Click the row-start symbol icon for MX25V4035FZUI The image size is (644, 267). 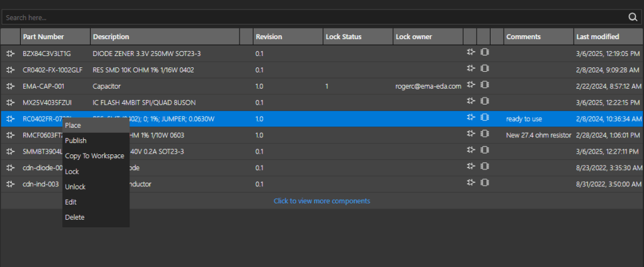point(10,102)
